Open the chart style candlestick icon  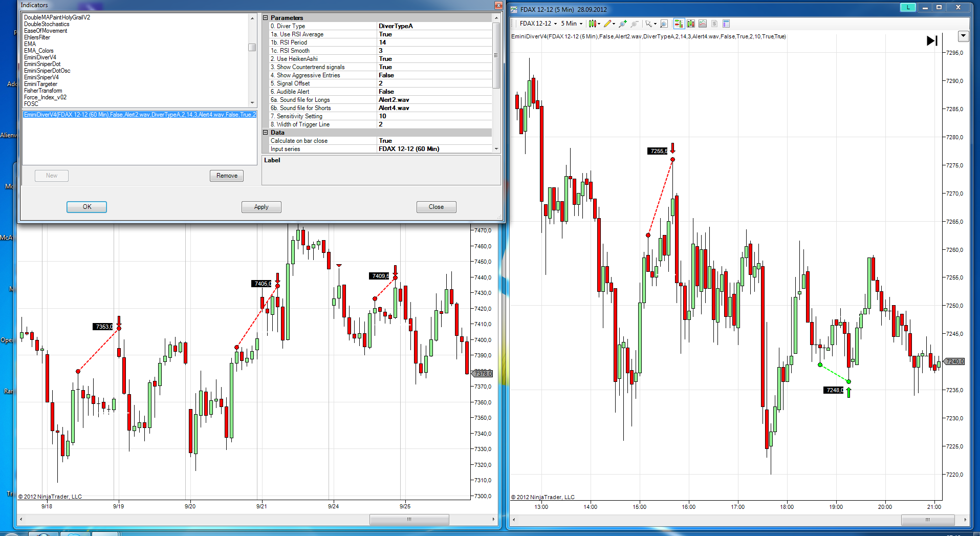tap(592, 24)
